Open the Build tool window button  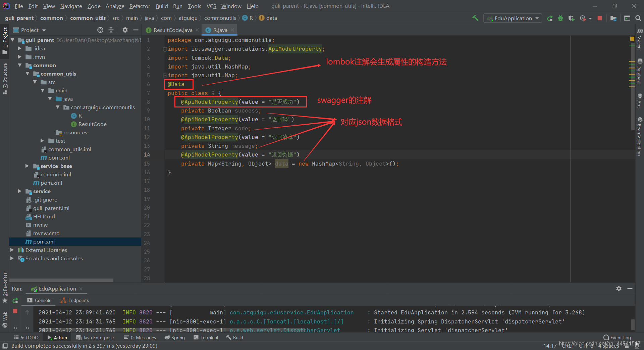tap(234, 338)
